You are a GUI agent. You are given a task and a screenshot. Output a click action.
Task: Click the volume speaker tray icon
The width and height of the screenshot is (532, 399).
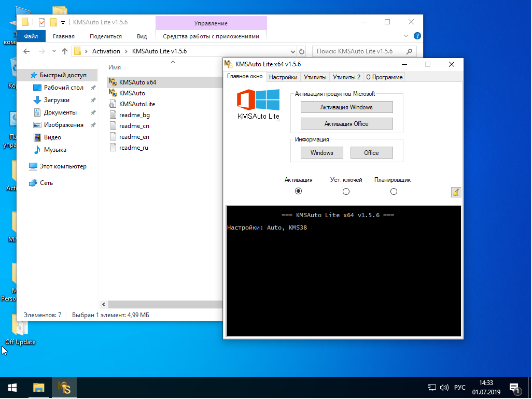pos(444,388)
